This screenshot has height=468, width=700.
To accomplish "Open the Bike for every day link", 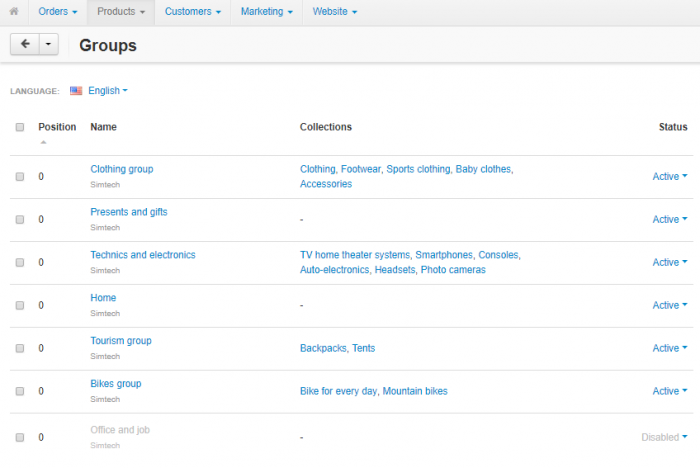I will [x=338, y=391].
